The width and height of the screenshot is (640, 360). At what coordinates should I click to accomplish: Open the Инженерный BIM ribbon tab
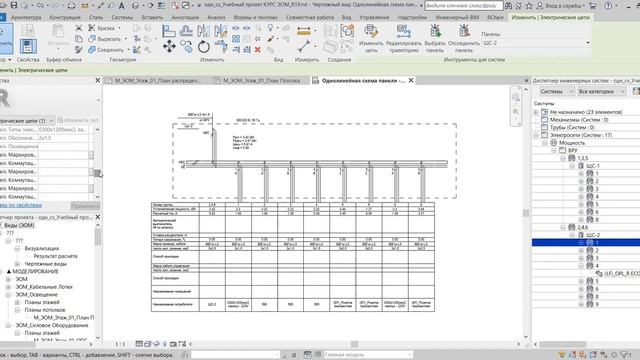pos(457,18)
